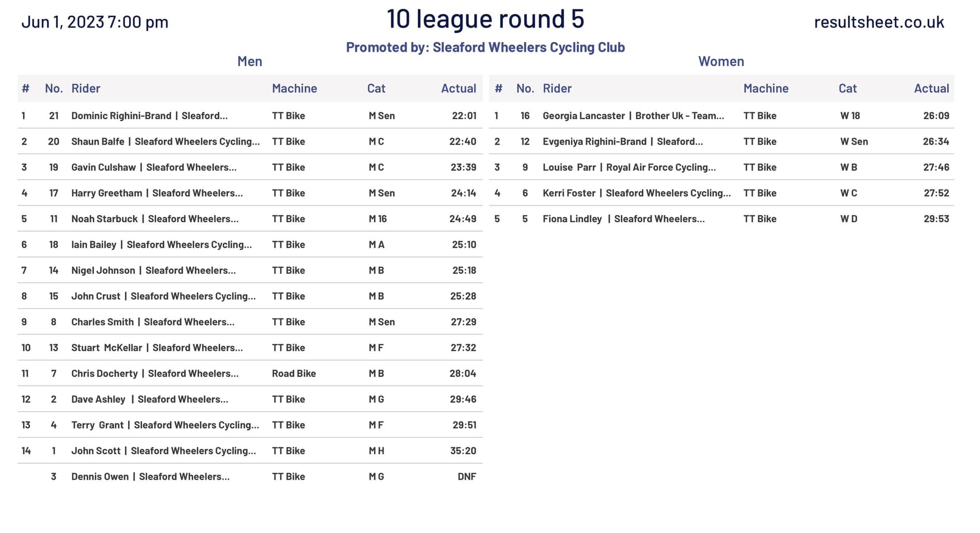Click the resultsheet.co.uk site link
This screenshot has height=533, width=980.
(879, 22)
